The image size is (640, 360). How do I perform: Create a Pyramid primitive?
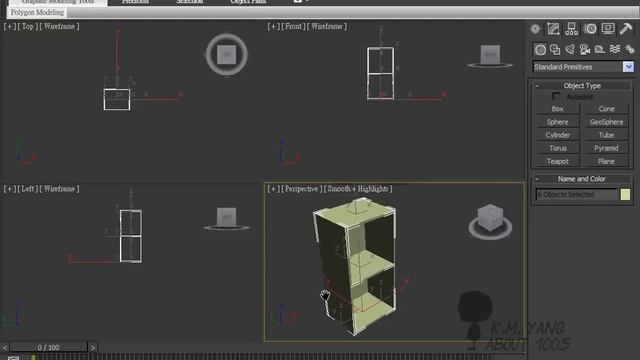(x=606, y=148)
